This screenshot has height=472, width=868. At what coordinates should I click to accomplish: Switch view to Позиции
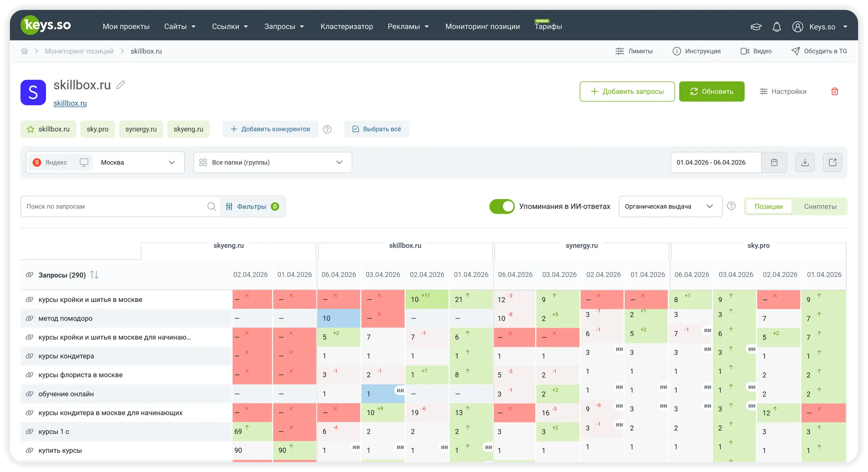coord(769,207)
